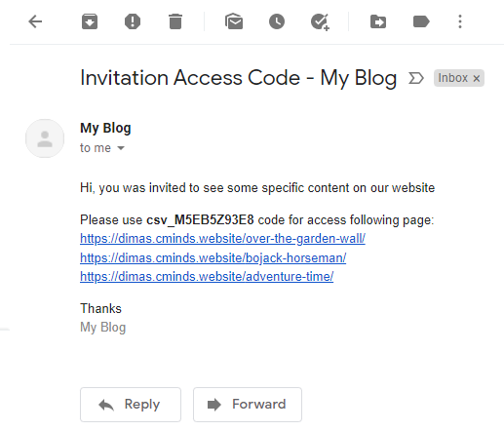
Task: Open the bojack-horseman link
Action: [213, 257]
